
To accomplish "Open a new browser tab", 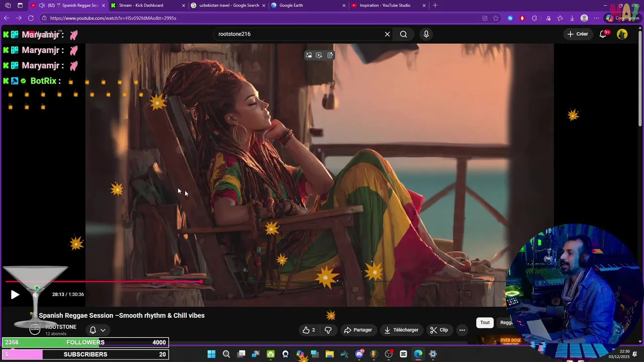I will tap(435, 6).
